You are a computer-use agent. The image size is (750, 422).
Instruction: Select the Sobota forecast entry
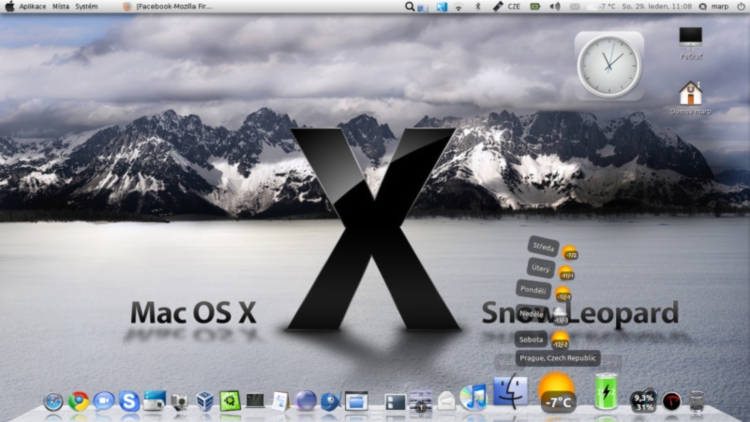point(531,339)
